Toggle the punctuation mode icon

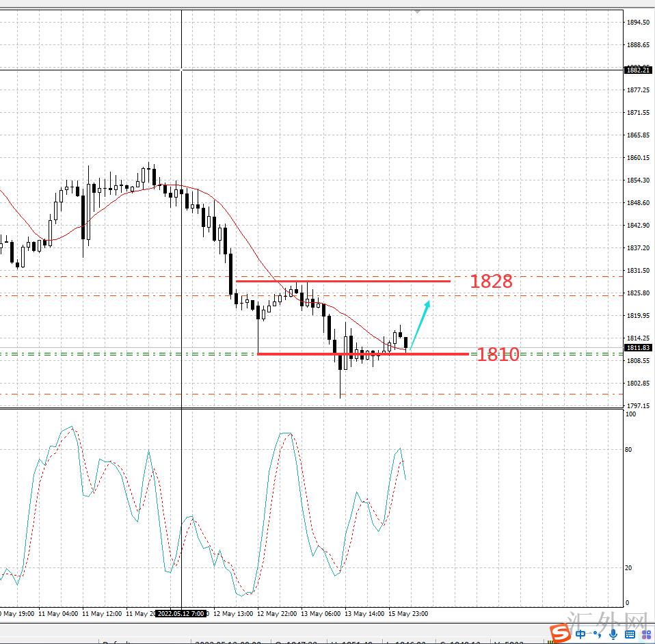pos(598,634)
